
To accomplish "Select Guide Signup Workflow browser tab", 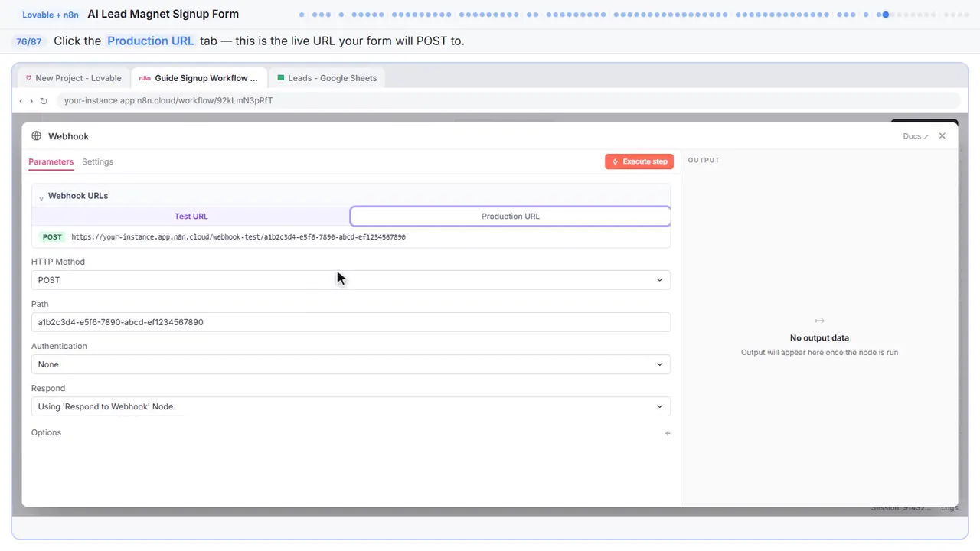I will (x=199, y=78).
